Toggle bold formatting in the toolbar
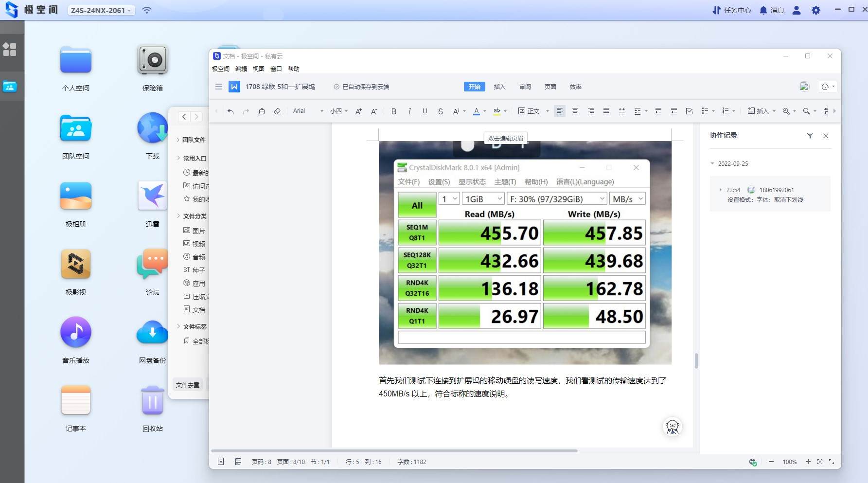The width and height of the screenshot is (868, 483). [x=394, y=111]
